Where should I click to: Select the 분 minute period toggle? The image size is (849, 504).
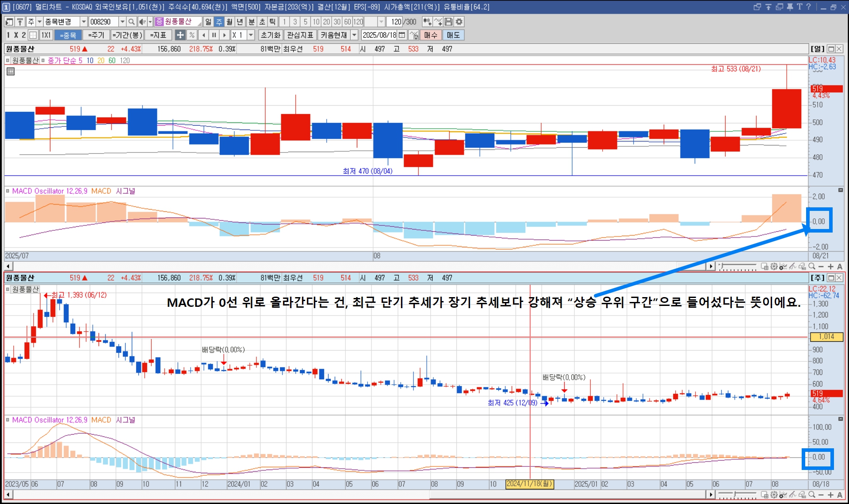click(252, 22)
